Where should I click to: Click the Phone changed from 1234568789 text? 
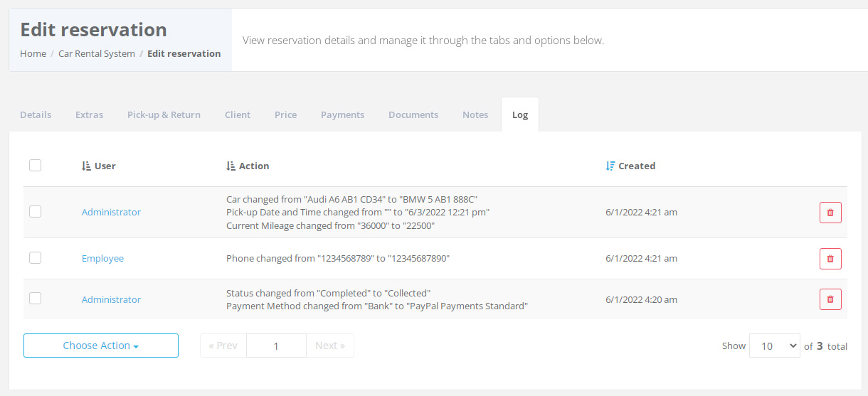click(338, 259)
